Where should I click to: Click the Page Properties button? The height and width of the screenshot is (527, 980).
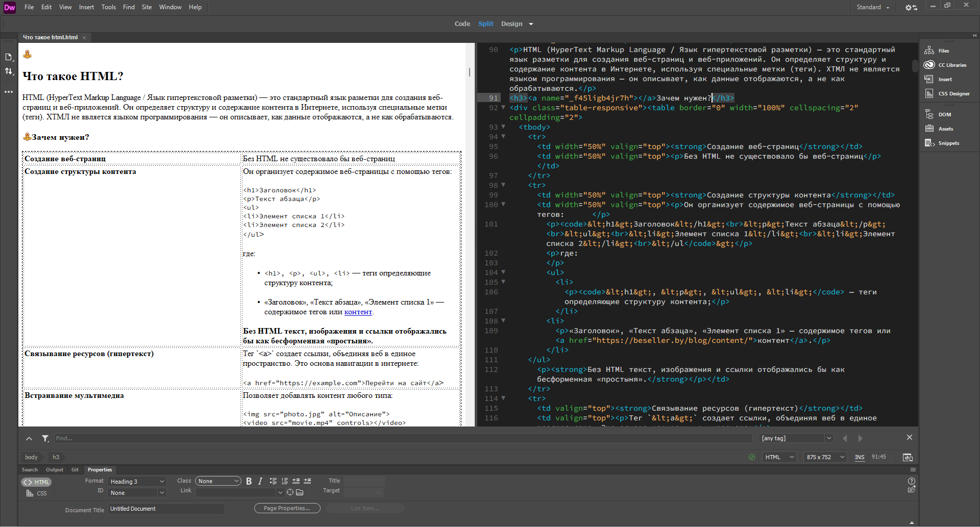point(287,508)
